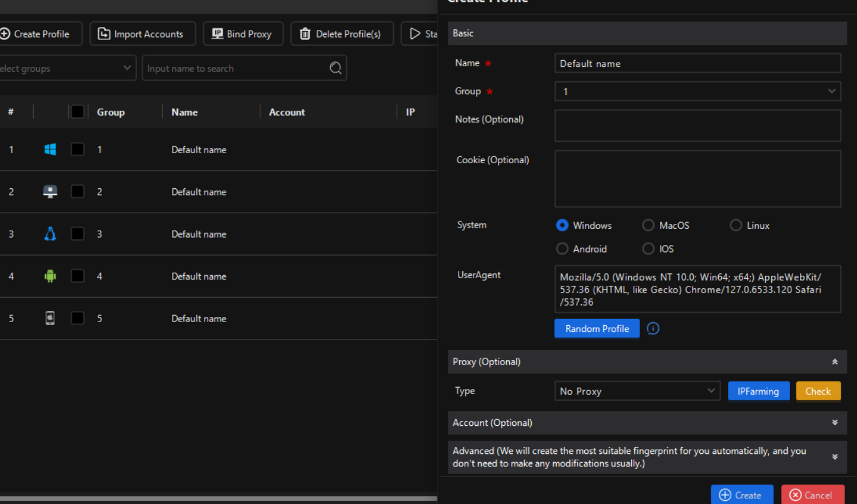Click the MacOS computer icon in row 2

click(51, 192)
